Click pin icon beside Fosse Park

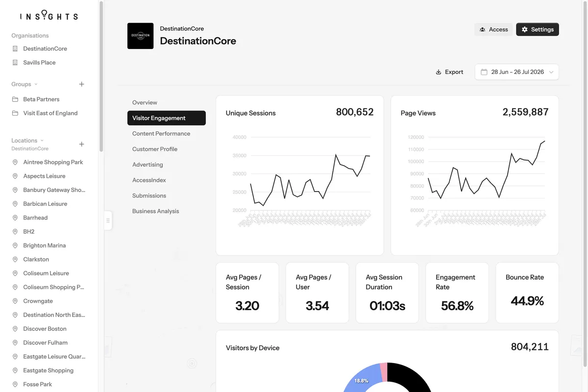coord(15,385)
